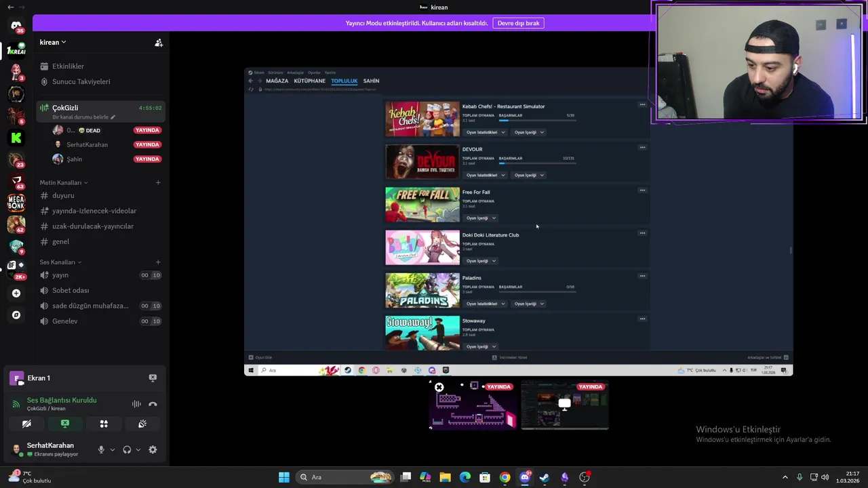The width and height of the screenshot is (868, 488).
Task: Click Paladins achievements progress bar
Action: pos(537,291)
